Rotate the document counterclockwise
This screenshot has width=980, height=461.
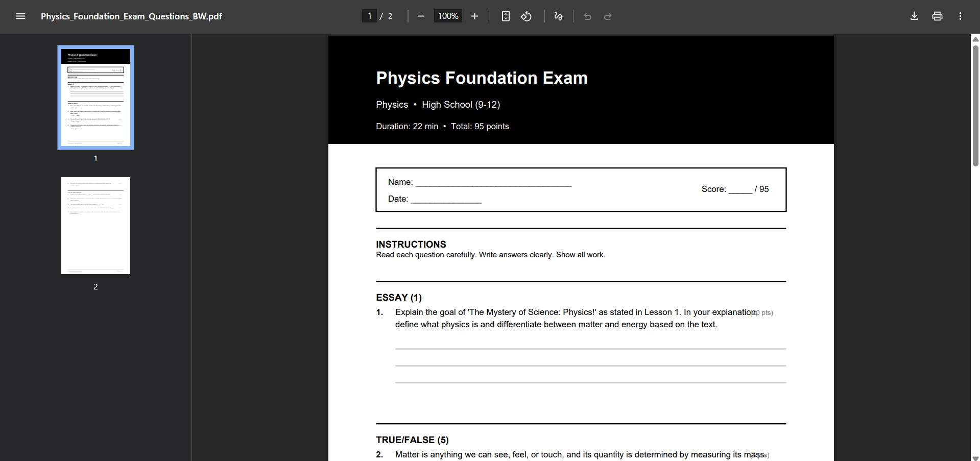[526, 16]
